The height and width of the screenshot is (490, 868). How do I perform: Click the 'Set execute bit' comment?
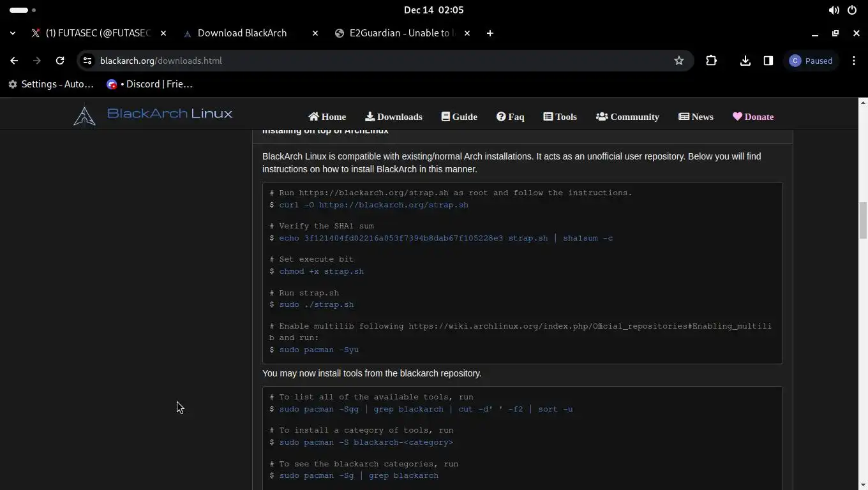pos(311,259)
